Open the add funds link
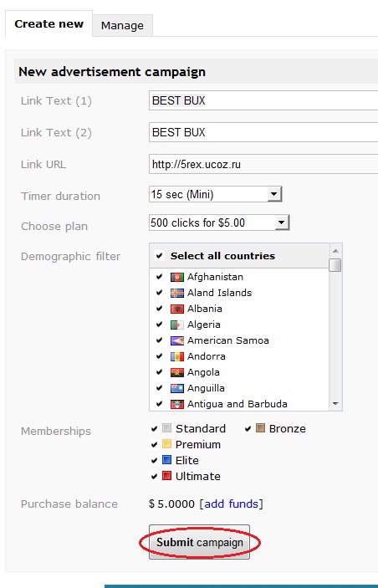Image resolution: width=378 pixels, height=588 pixels. pyautogui.click(x=232, y=504)
